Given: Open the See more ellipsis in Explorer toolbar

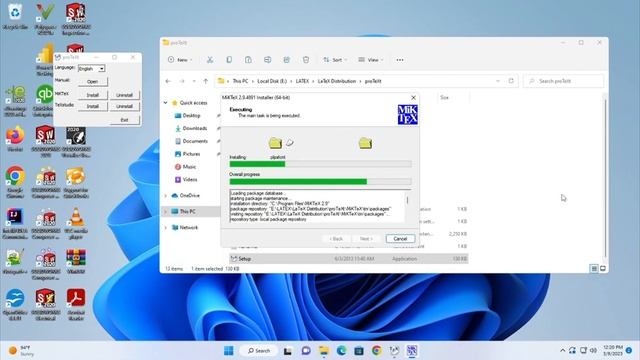Looking at the screenshot, I should coord(400,60).
